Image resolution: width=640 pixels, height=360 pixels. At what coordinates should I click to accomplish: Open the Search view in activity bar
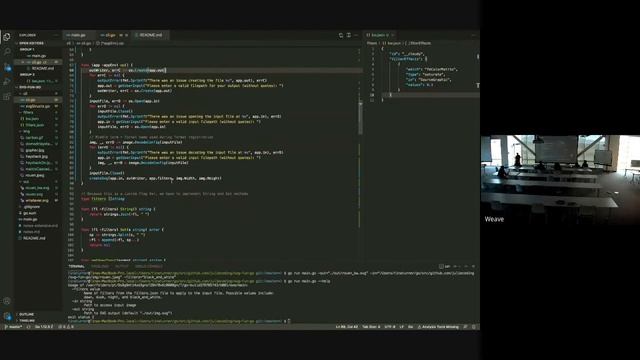click(7, 51)
